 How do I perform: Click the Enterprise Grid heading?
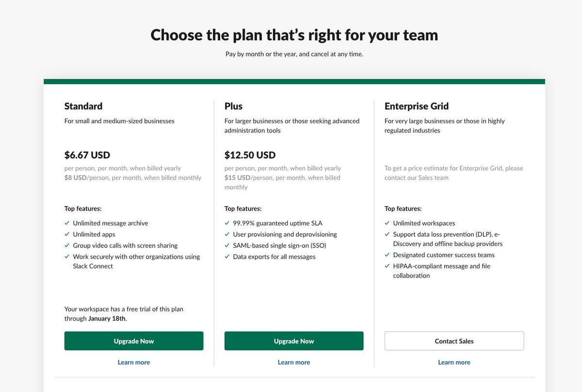[416, 106]
